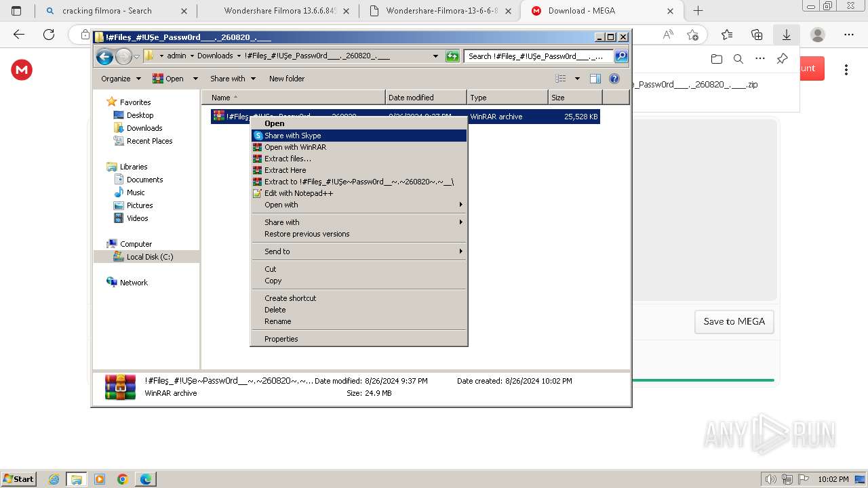Image resolution: width=868 pixels, height=488 pixels.
Task: Open the Organize dropdown menu
Action: tap(121, 79)
